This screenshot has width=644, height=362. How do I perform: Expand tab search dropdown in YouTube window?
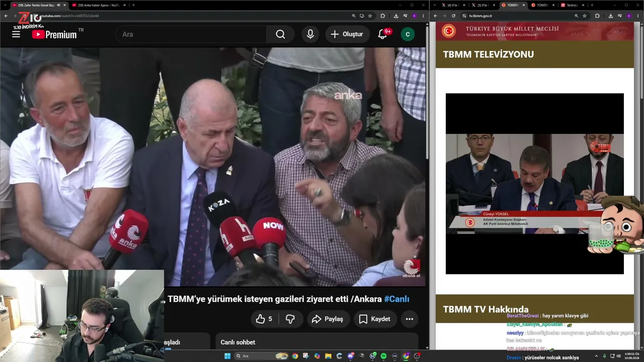6,5
